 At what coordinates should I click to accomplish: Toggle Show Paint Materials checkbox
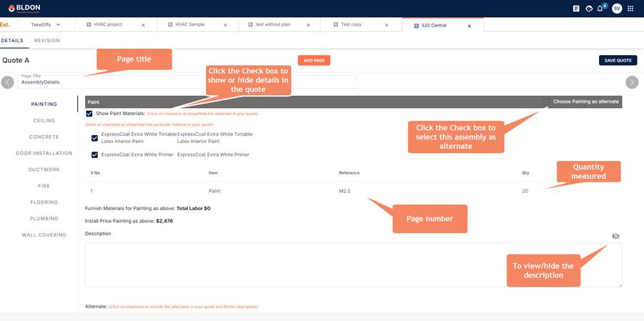(89, 114)
